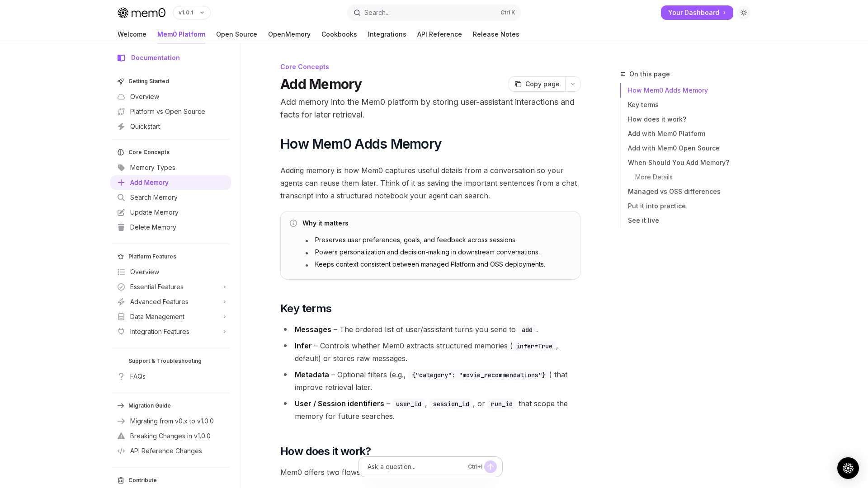Jump to Key terms section link
This screenshot has width=868, height=488.
(643, 105)
